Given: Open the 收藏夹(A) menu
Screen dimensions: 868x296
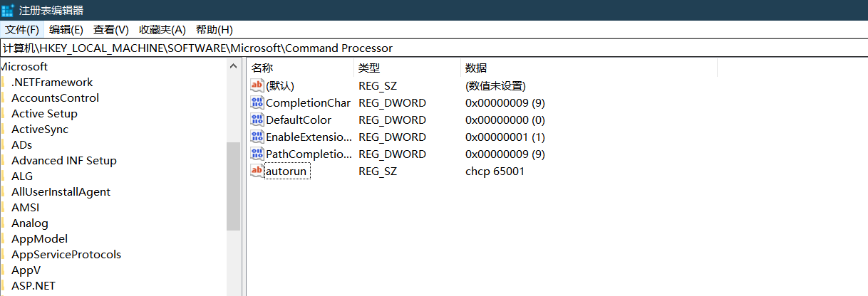Looking at the screenshot, I should point(162,29).
